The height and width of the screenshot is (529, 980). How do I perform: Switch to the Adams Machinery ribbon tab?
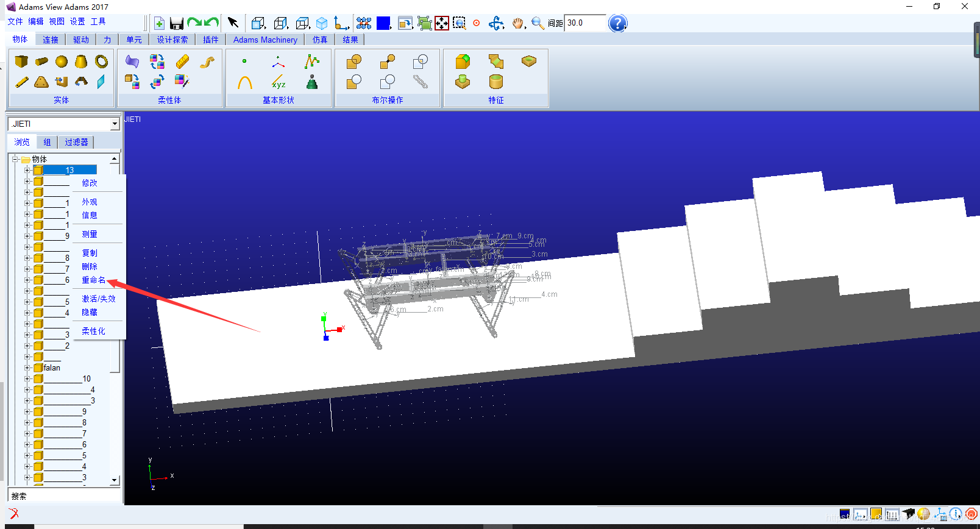pyautogui.click(x=265, y=40)
